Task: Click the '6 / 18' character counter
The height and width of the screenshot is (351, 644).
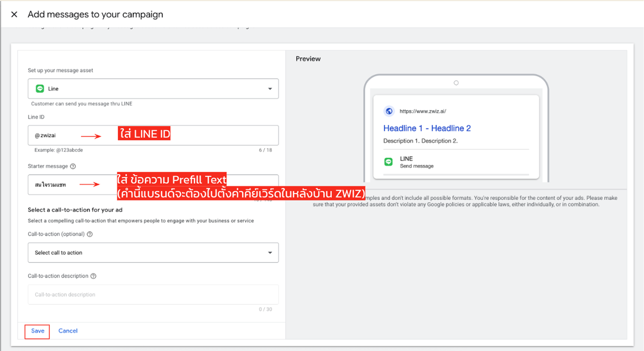Action: coord(265,150)
